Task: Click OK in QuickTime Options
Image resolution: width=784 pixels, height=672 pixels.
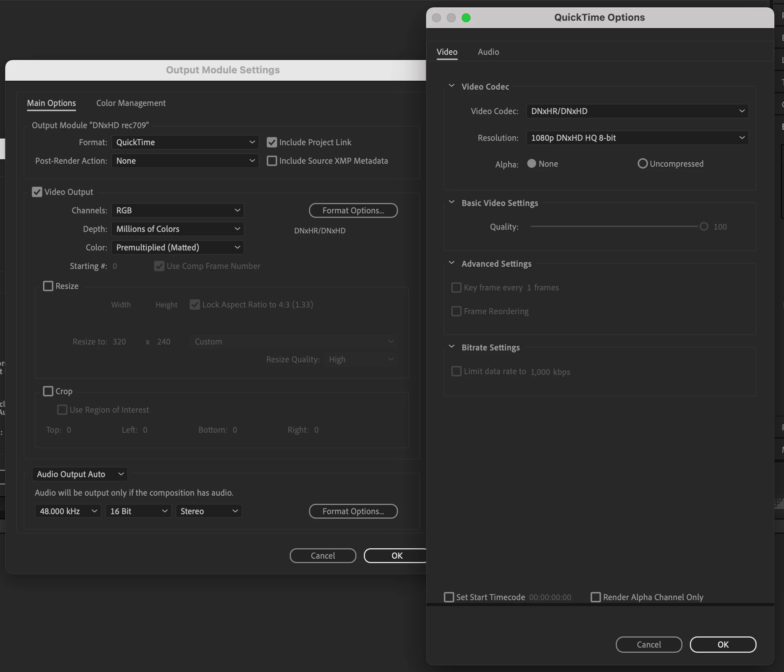Action: coord(723,644)
